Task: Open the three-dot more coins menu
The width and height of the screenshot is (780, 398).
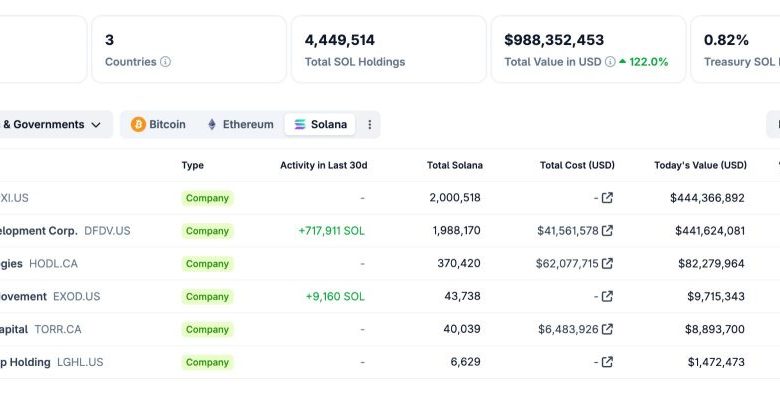Action: click(370, 124)
